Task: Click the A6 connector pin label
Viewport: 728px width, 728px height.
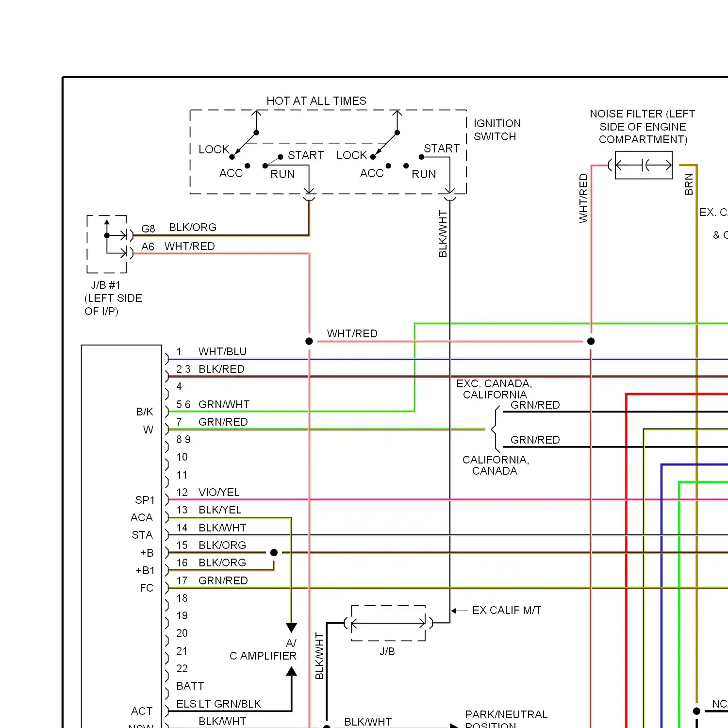Action: click(148, 247)
